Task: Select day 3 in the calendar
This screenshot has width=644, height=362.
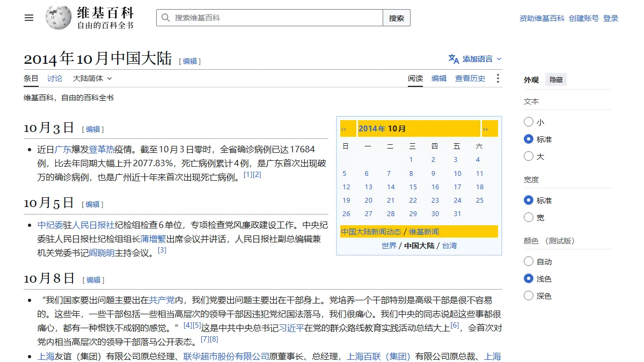Action: (456, 160)
